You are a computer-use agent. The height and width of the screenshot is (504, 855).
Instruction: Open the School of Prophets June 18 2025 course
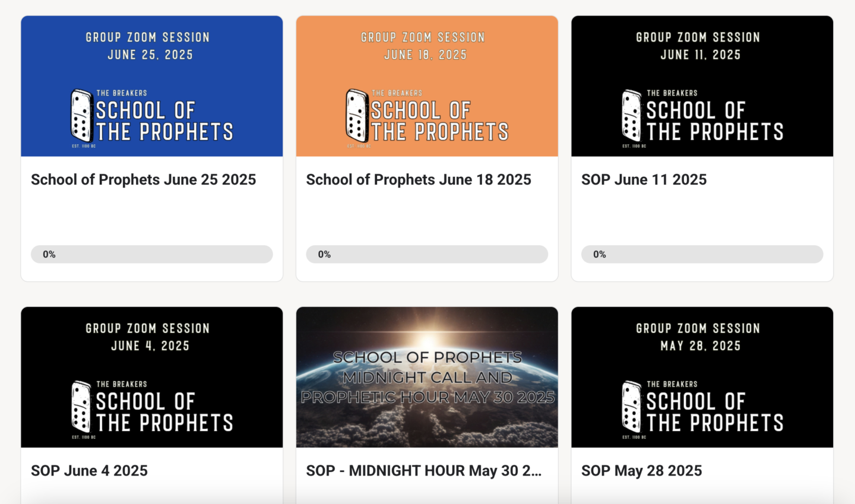[x=419, y=179]
